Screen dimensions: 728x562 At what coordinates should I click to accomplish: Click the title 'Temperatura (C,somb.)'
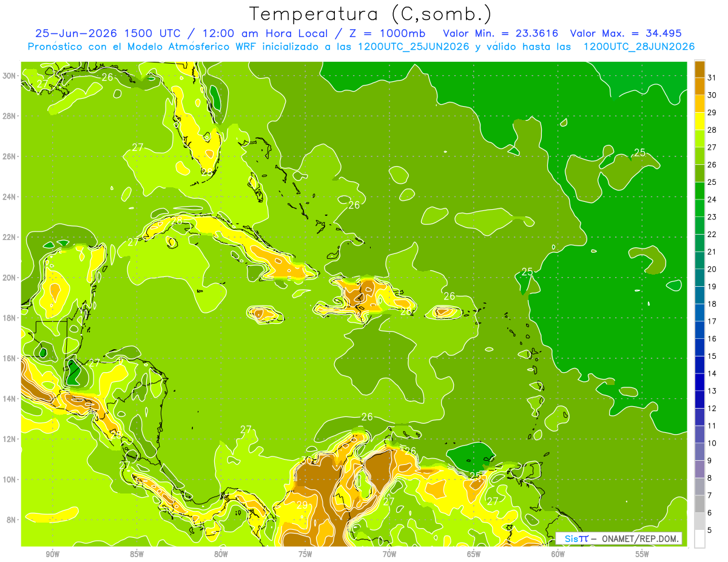click(x=371, y=13)
